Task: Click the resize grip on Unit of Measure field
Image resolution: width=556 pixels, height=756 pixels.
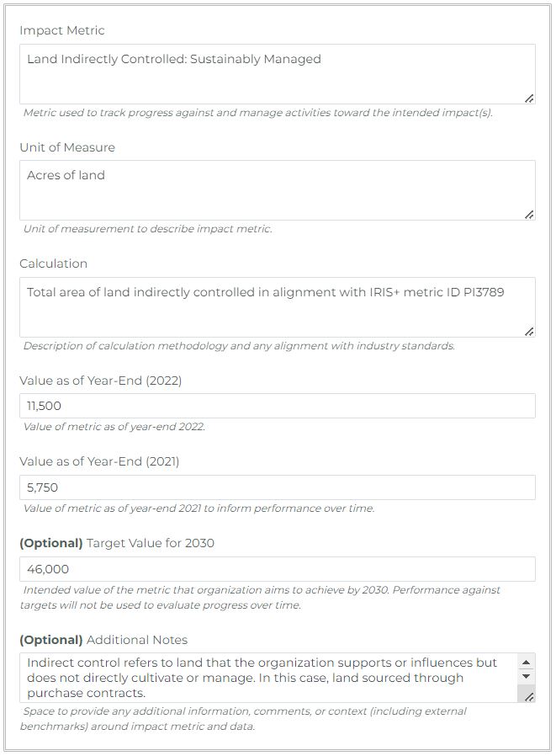Action: (x=528, y=213)
